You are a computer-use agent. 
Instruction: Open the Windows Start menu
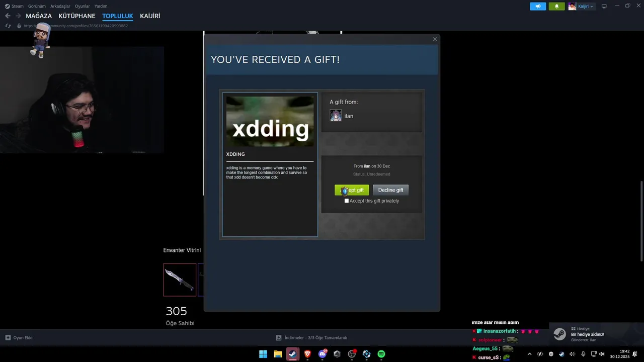[x=263, y=354]
